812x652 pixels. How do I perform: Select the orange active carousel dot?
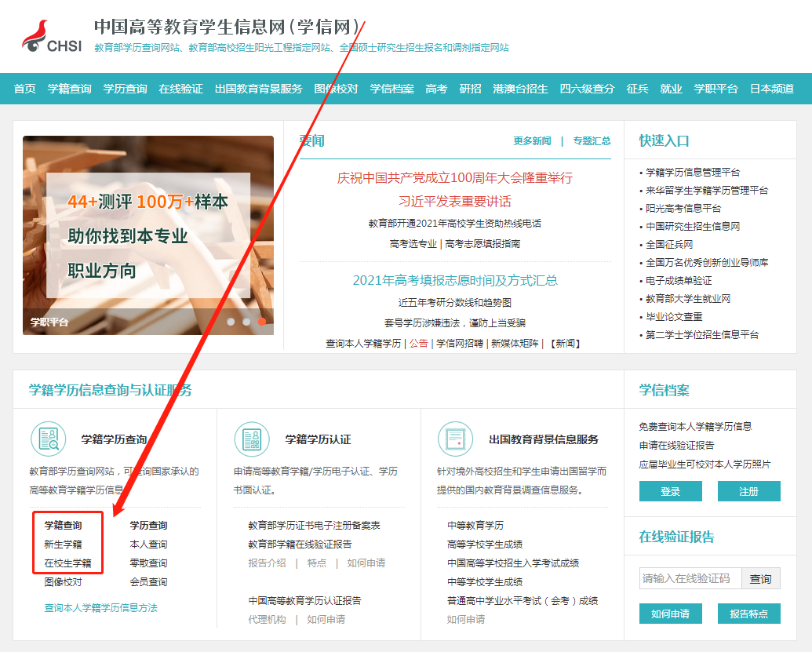262,322
